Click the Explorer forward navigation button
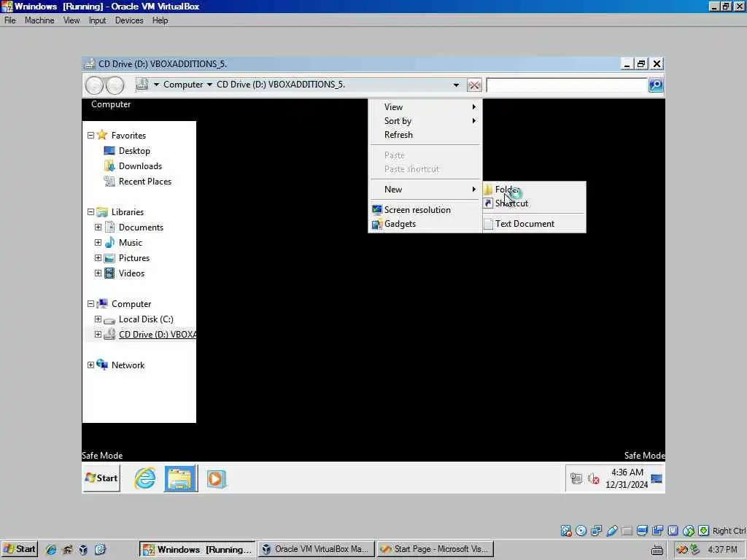747x560 pixels. tap(115, 86)
